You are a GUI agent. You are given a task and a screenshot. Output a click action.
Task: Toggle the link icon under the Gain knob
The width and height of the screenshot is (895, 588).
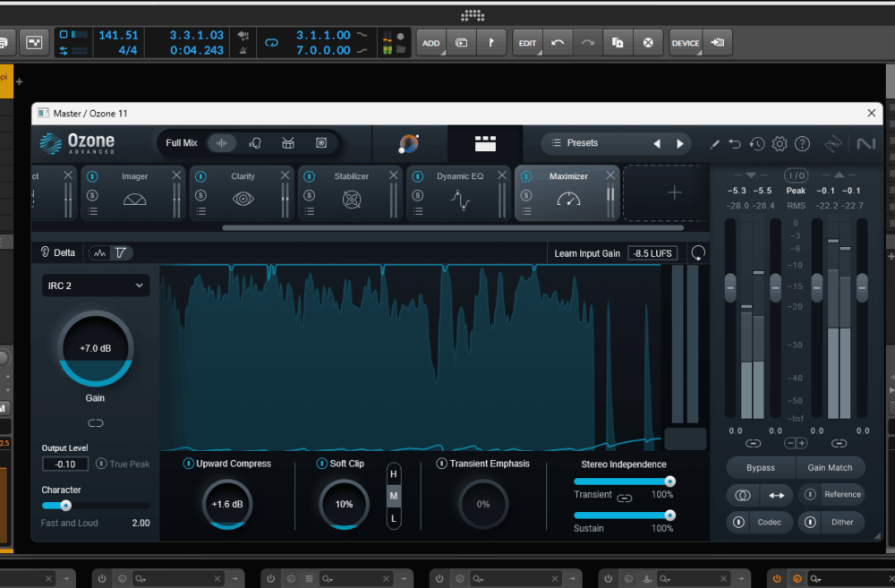pos(96,423)
